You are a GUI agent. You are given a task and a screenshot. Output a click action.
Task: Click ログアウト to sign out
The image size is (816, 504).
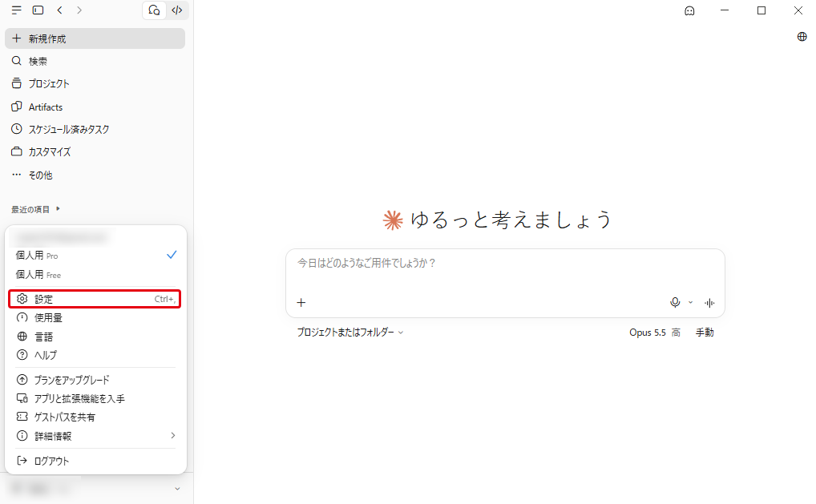(x=95, y=461)
